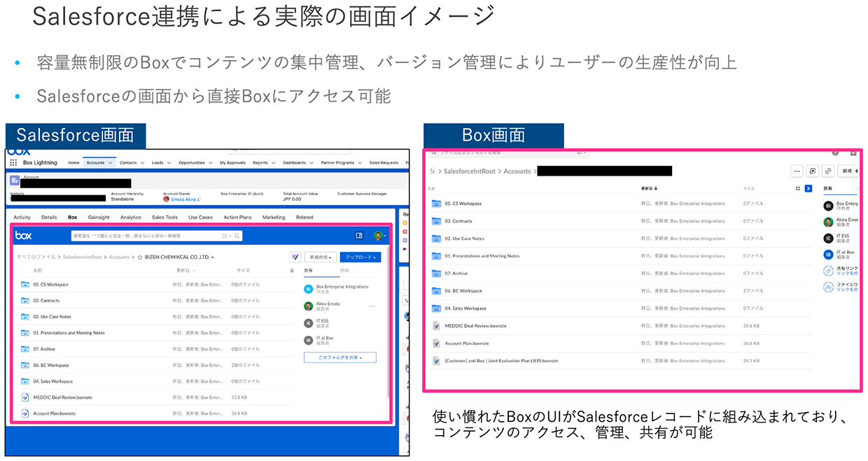
Task: Open the Sales Tools tab
Action: point(164,218)
